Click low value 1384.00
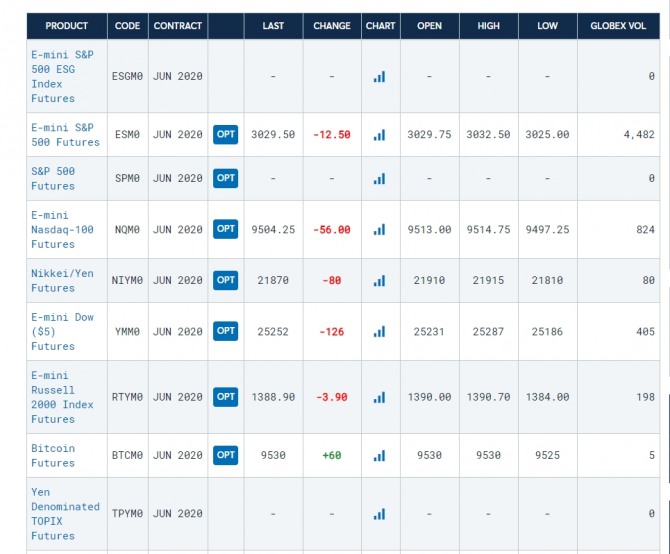670x554 pixels. tap(547, 397)
